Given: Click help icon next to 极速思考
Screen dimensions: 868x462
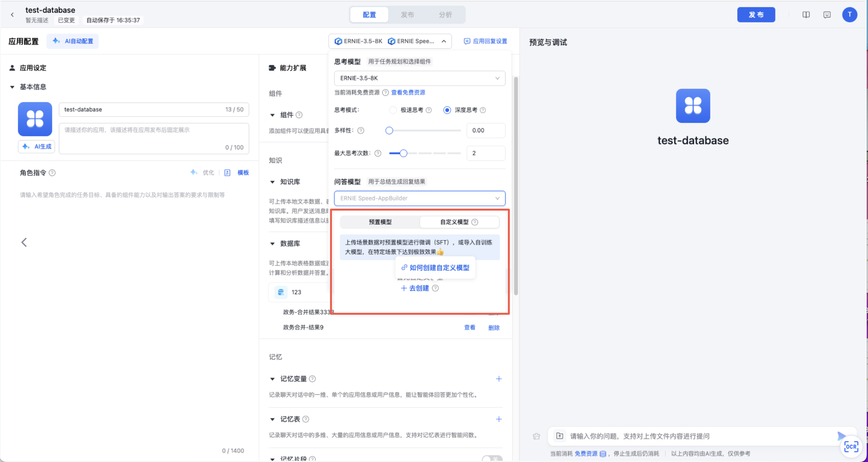Looking at the screenshot, I should [x=428, y=110].
